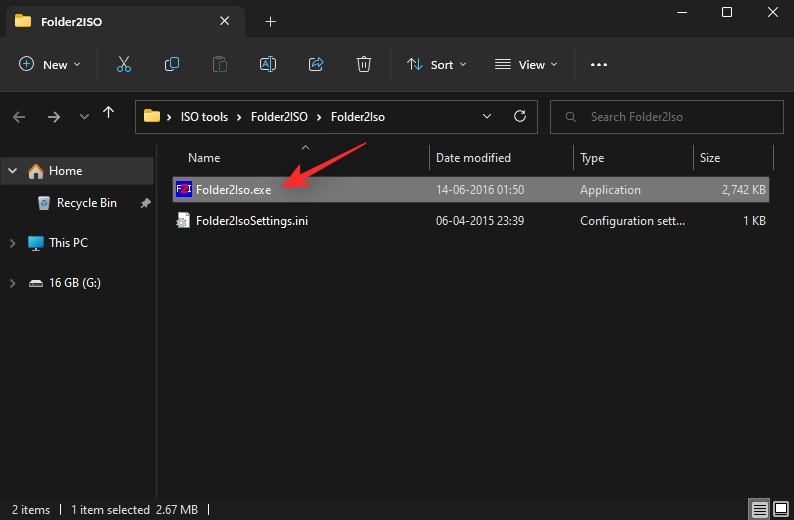794x520 pixels.
Task: Open the New item dropdown
Action: [50, 64]
